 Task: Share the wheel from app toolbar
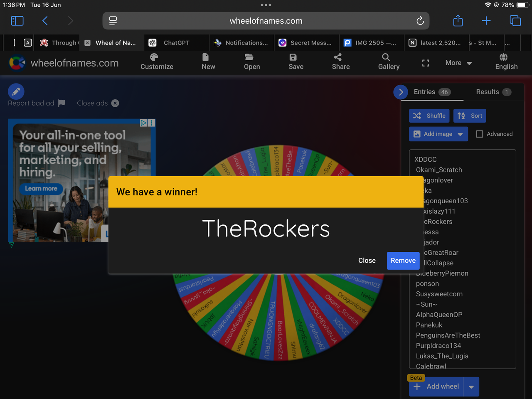pos(341,62)
